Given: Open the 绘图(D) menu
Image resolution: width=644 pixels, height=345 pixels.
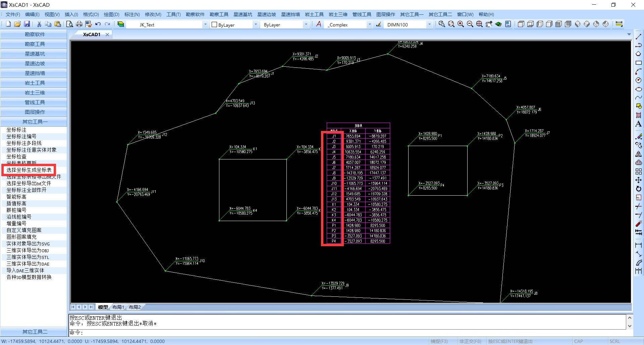Looking at the screenshot, I should tap(111, 14).
